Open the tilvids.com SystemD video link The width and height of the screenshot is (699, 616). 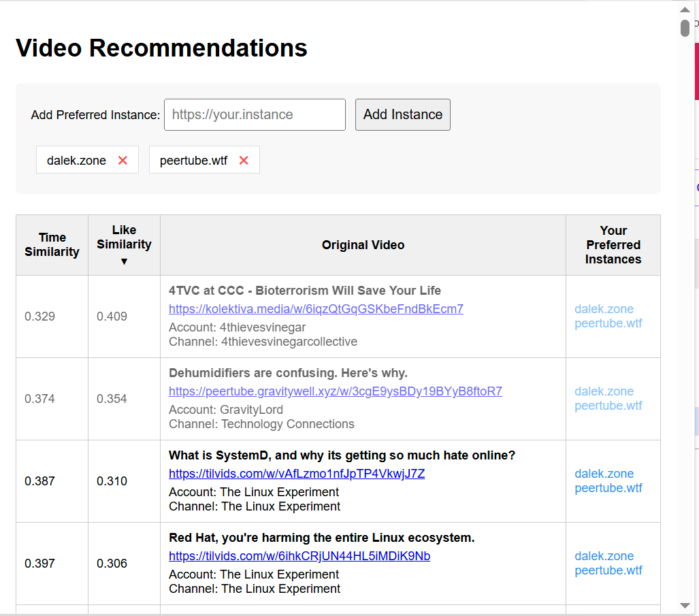tap(296, 474)
